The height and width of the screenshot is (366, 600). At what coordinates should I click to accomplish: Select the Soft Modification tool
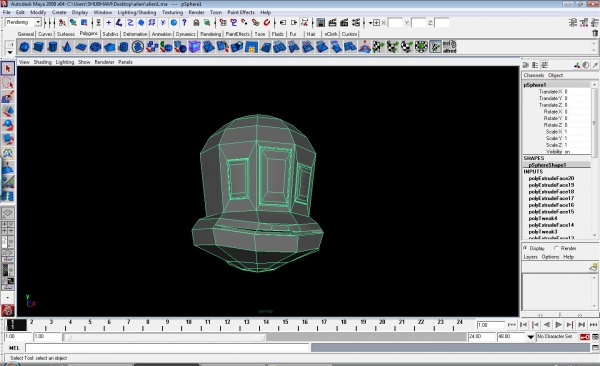[x=8, y=168]
